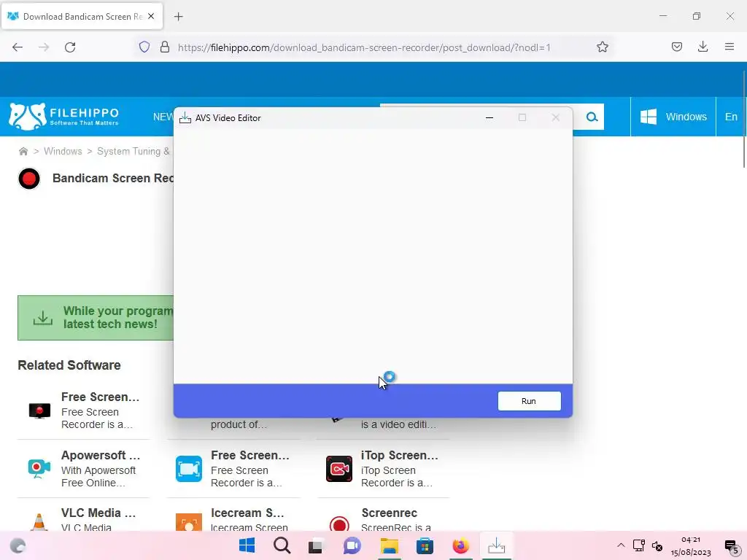Reload the current Firefox page

coord(70,47)
